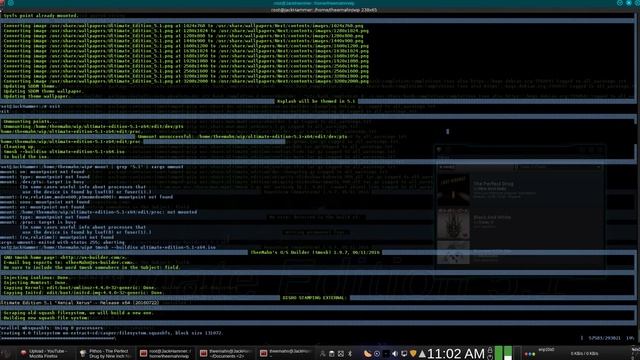Click the colored dots network widget icon
The width and height of the screenshot is (640, 360).
[530, 354]
